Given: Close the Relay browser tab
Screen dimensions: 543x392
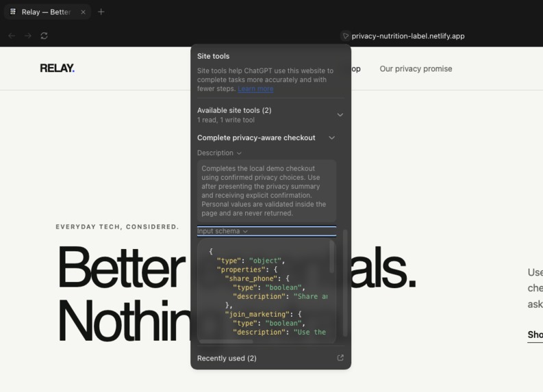Looking at the screenshot, I should [x=83, y=12].
